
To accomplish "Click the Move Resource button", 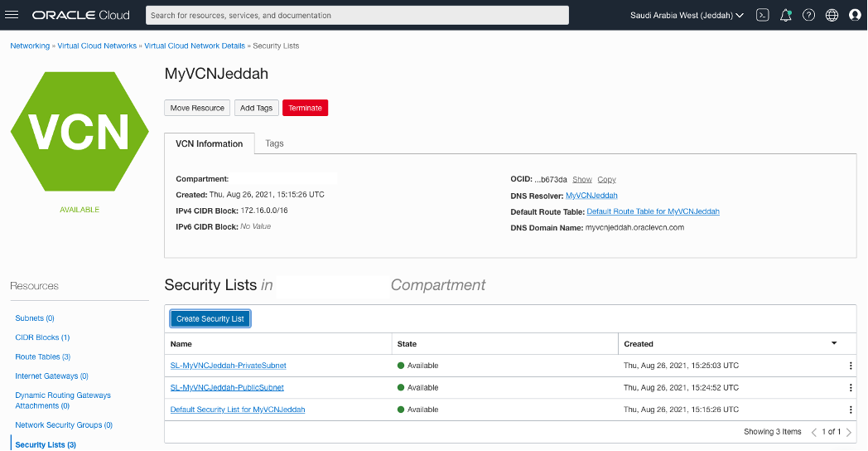I will (x=197, y=108).
